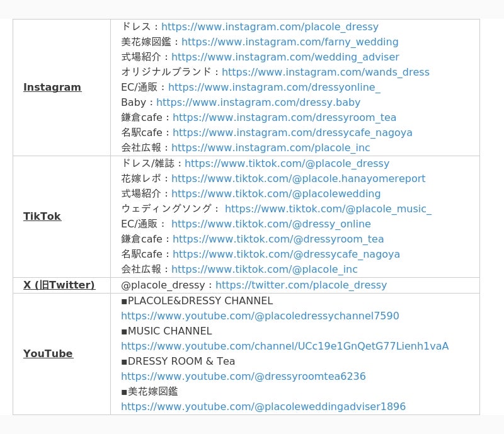The height and width of the screenshot is (434, 504).
Task: Visit the wedding_adviser Instagram page
Action: (x=285, y=57)
